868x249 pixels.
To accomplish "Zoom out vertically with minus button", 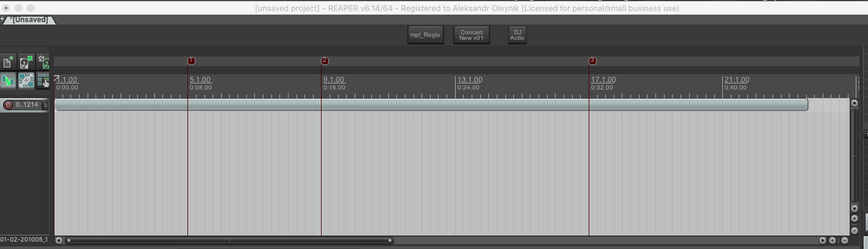I will tap(855, 230).
